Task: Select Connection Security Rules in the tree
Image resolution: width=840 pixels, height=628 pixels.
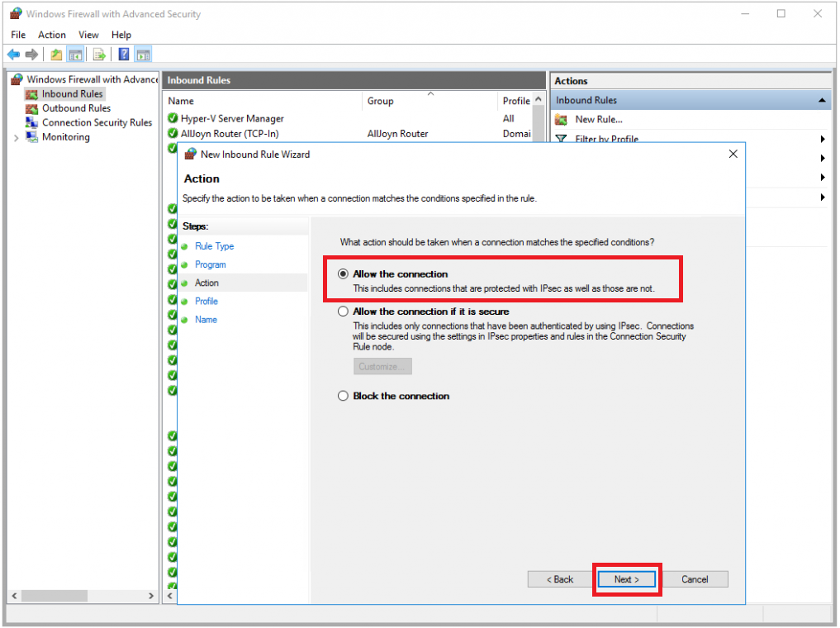Action: click(x=97, y=122)
